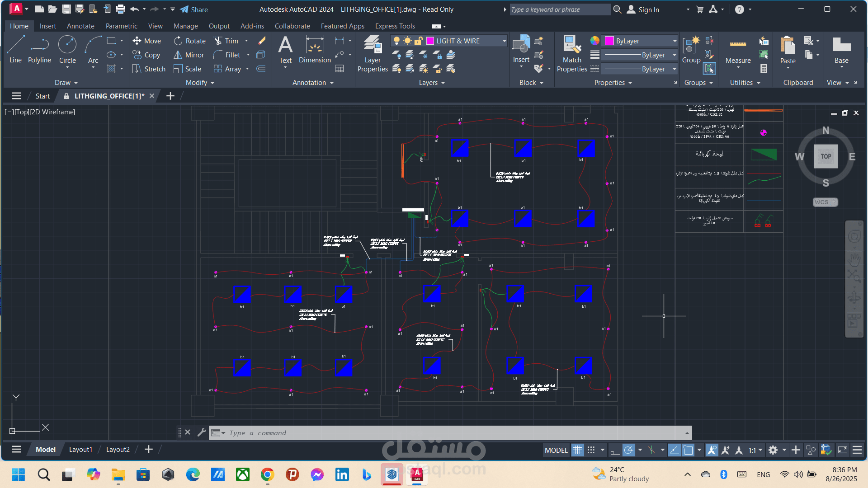The image size is (868, 488).
Task: Click the Fillet tool
Action: coord(227,55)
